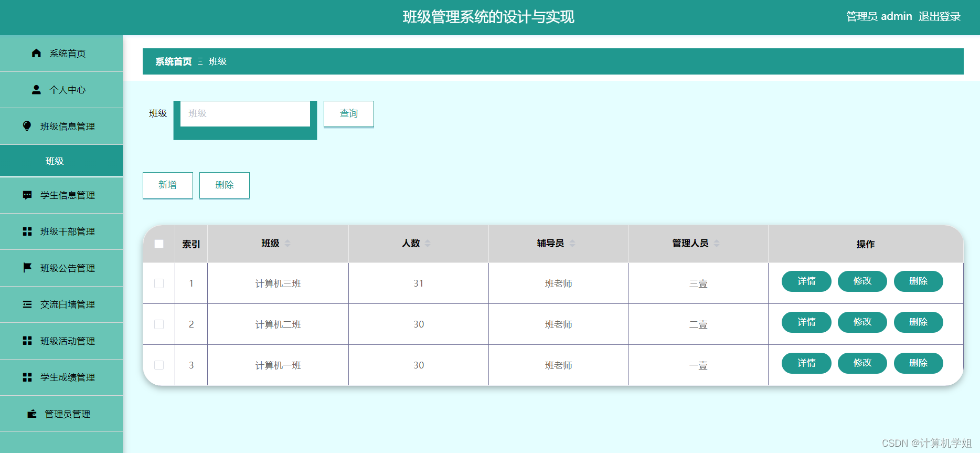Click the 人数 value 31
Screen dimensions: 980x453
(419, 283)
